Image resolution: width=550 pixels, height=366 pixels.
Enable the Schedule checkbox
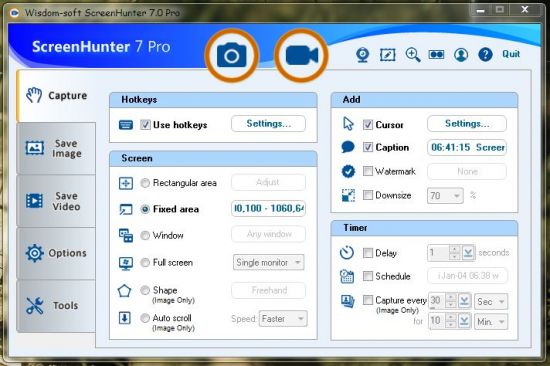[368, 276]
